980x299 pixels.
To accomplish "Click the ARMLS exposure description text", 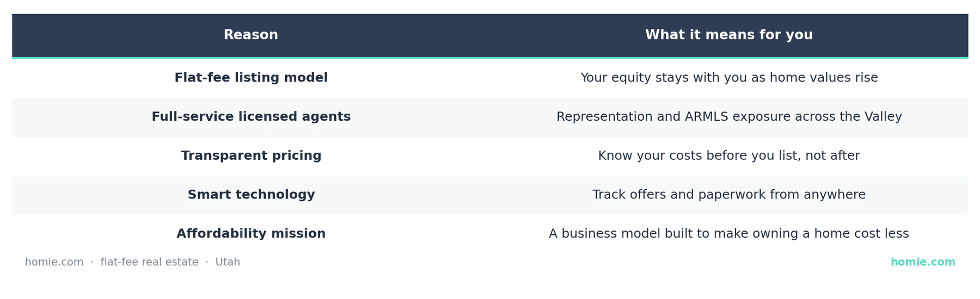I will click(x=729, y=117).
